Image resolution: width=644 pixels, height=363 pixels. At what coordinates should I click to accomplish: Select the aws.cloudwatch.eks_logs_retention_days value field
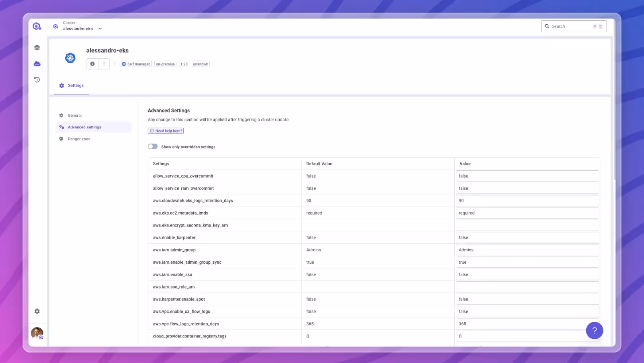coord(527,200)
